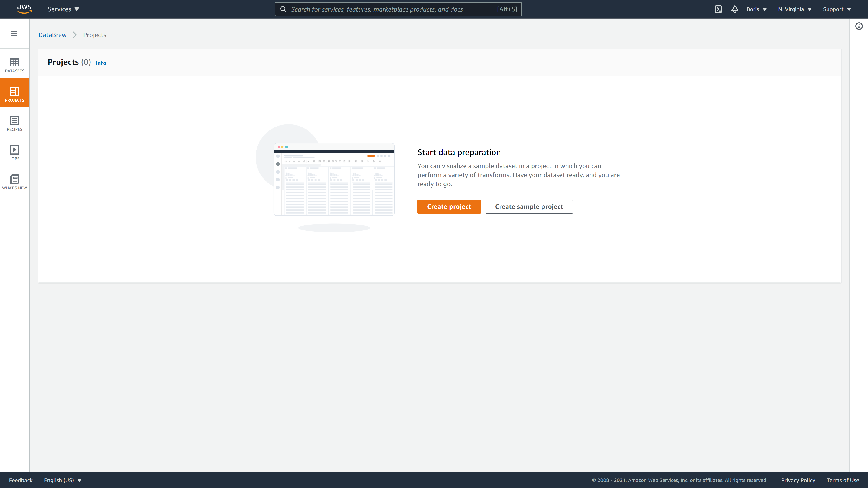
Task: Click the Create project button
Action: (449, 206)
